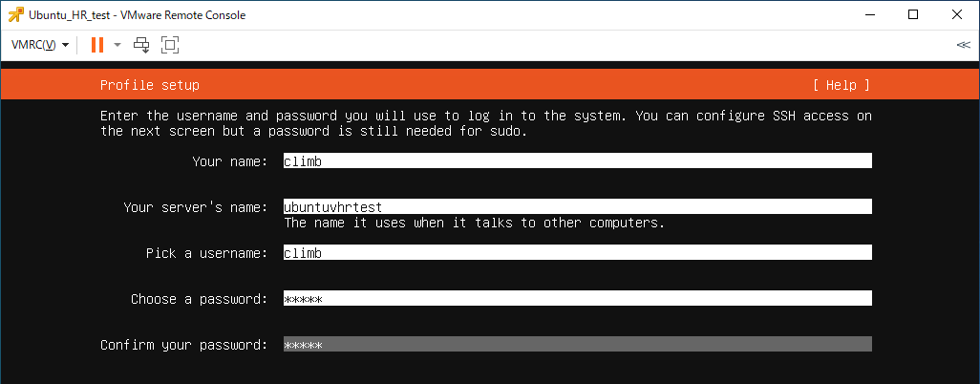
Task: Select the Your server's name field
Action: [x=578, y=206]
